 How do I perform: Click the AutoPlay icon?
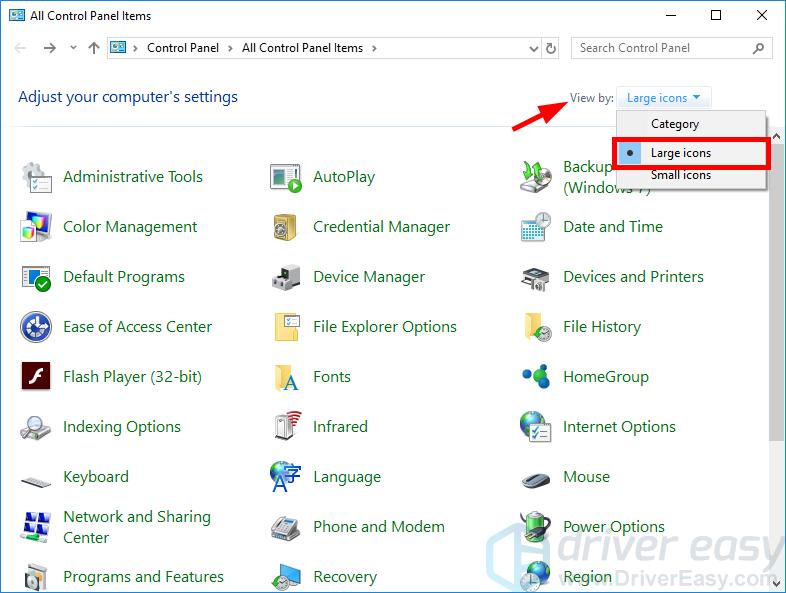[286, 178]
